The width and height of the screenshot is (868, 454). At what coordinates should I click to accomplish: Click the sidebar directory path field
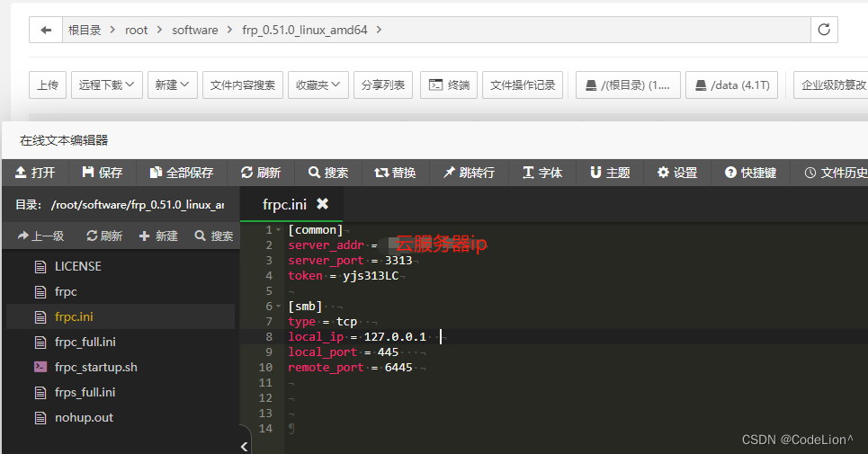point(138,205)
